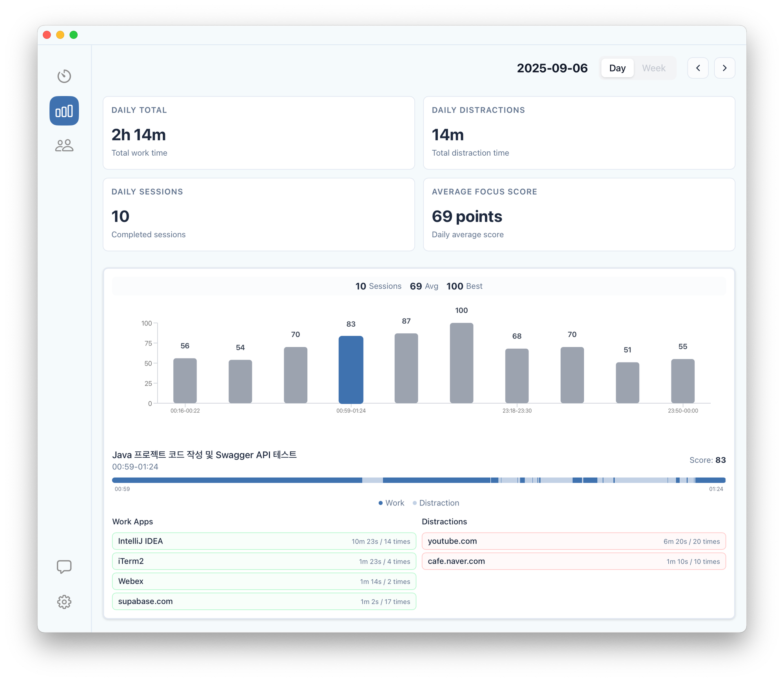Switch to Week view

(x=653, y=68)
